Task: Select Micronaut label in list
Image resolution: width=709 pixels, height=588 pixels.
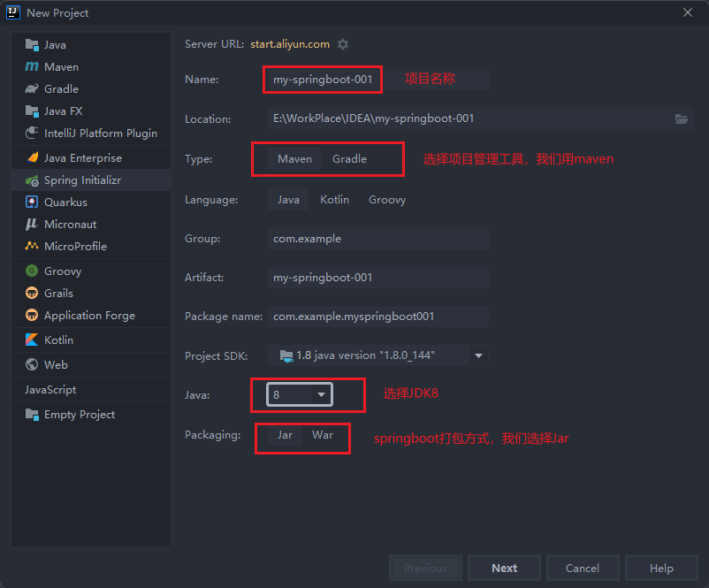Action: click(70, 225)
